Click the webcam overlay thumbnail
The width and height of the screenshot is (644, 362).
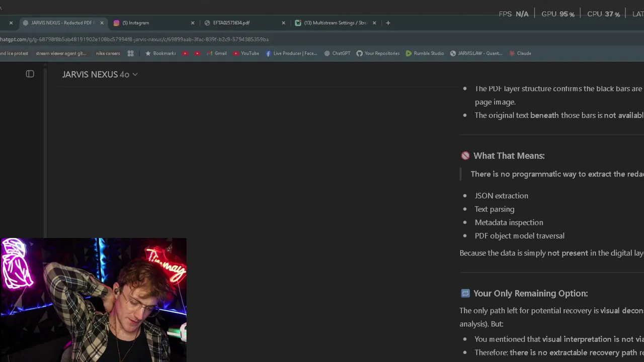tap(93, 300)
